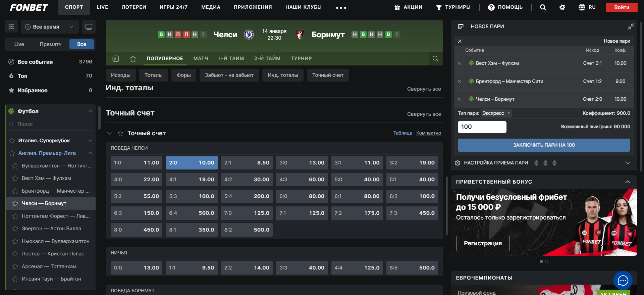This screenshot has width=644, height=295.
Task: Filter by Тоталы market chip
Action: pyautogui.click(x=153, y=76)
